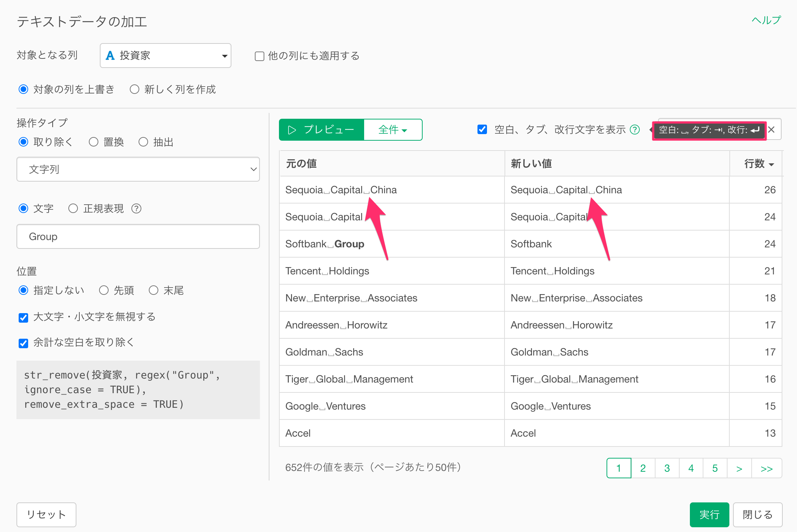Viewport: 797px width, 532px height.
Task: Jump to last page arrow
Action: [x=767, y=468]
